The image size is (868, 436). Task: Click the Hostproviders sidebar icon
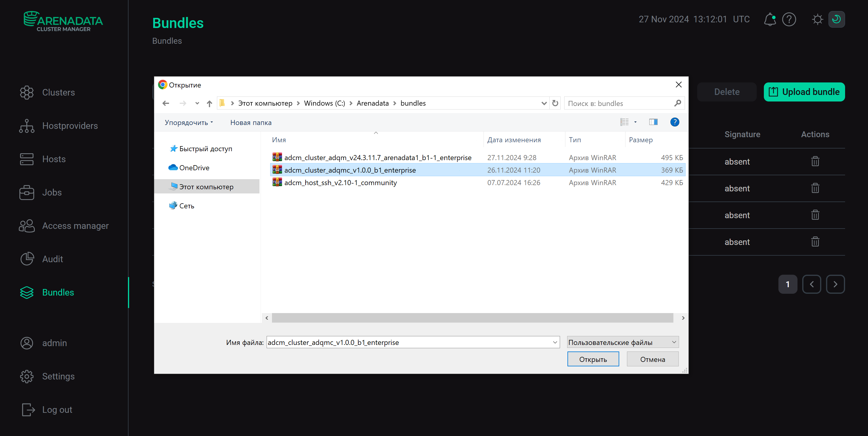26,126
